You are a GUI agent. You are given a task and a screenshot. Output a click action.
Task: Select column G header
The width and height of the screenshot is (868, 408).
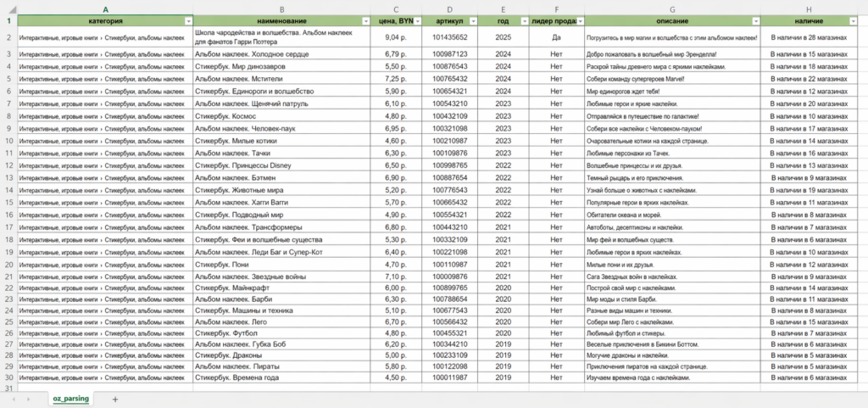(x=672, y=9)
